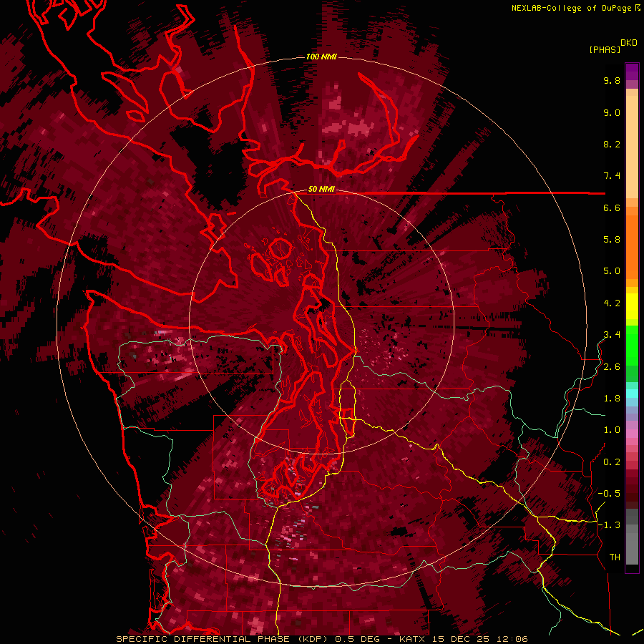Click the 1.0 scale value
This screenshot has height=644, width=644.
(612, 430)
